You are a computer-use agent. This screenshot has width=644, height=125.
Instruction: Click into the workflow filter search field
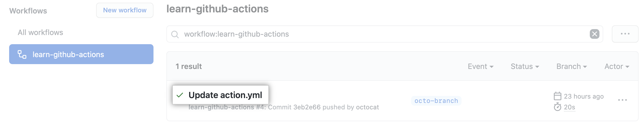(x=385, y=34)
